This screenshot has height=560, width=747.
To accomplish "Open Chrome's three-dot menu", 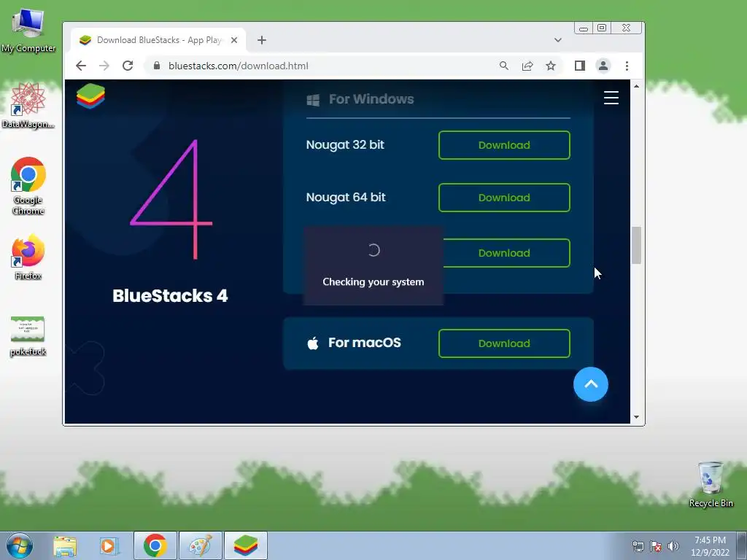I will [627, 66].
